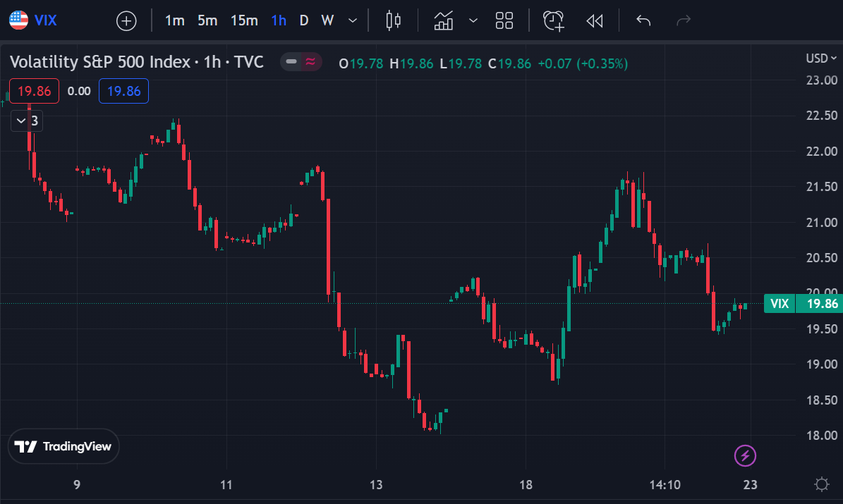Open the Indicators menu icon

[x=444, y=20]
